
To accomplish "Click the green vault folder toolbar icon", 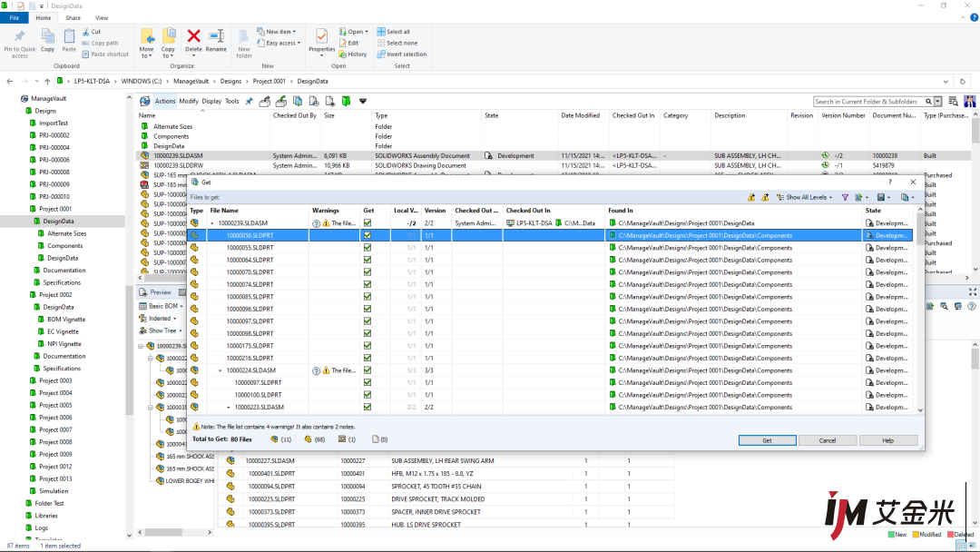I will [x=346, y=102].
